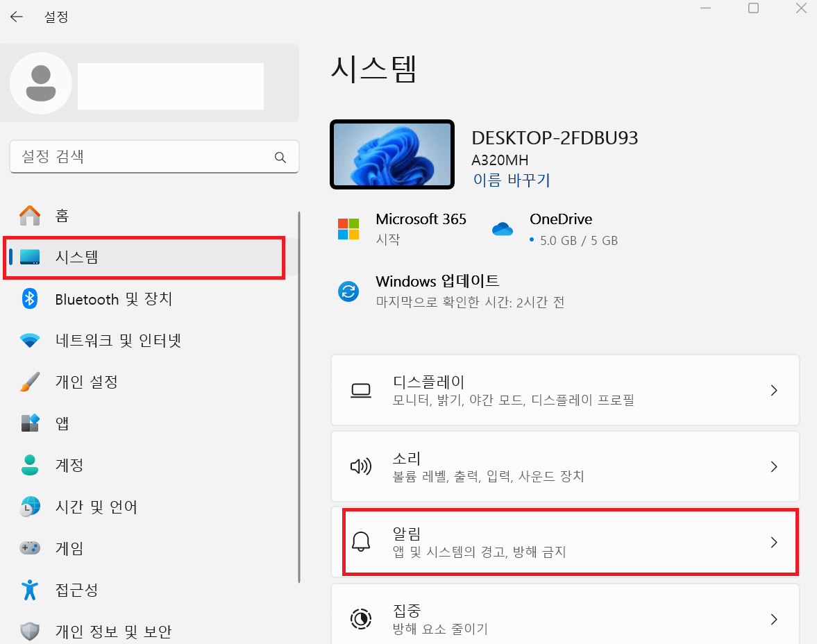Click the 이름 바꾸기 link

512,180
